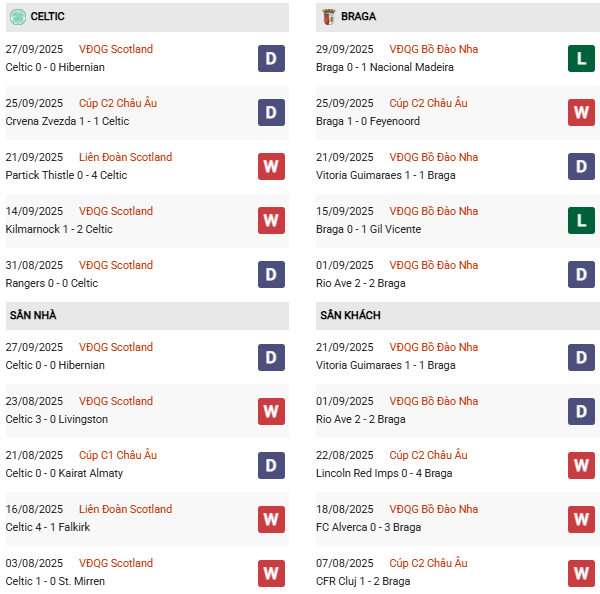Click the Celtic club crest icon
The height and width of the screenshot is (594, 600).
pos(17,17)
